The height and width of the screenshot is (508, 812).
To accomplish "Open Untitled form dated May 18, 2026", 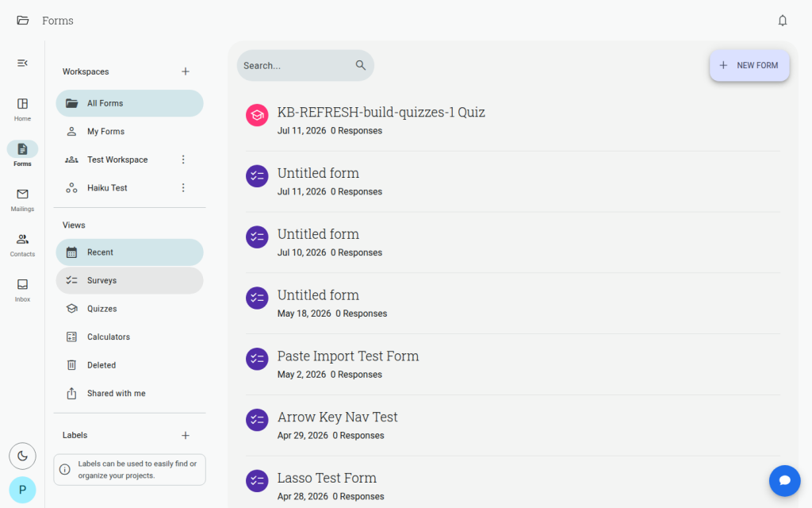I will coord(513,304).
